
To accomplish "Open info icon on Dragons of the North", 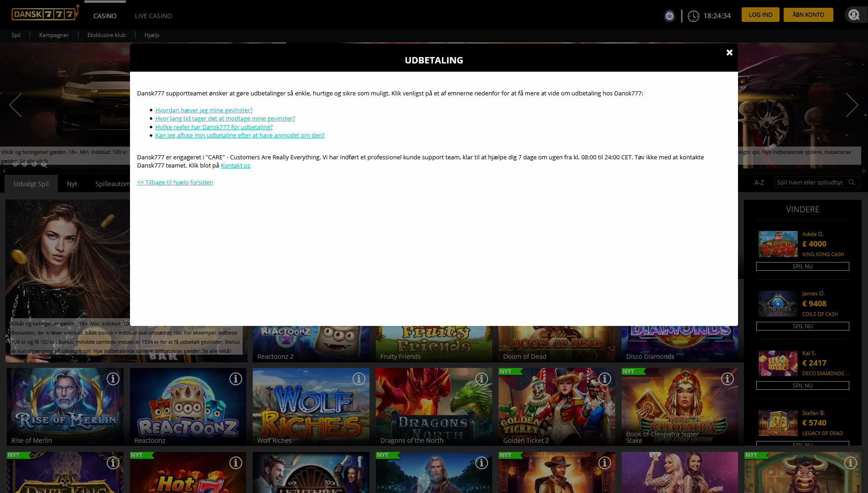I will (x=482, y=379).
